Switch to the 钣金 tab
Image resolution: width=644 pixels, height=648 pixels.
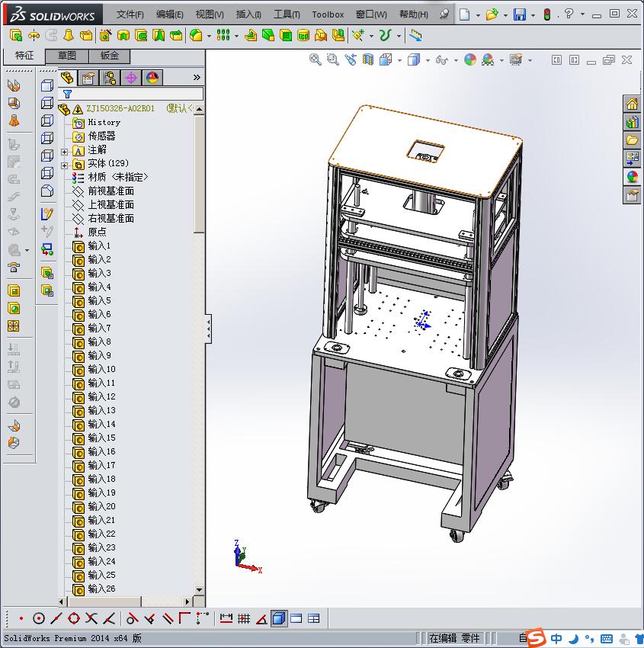[x=110, y=56]
